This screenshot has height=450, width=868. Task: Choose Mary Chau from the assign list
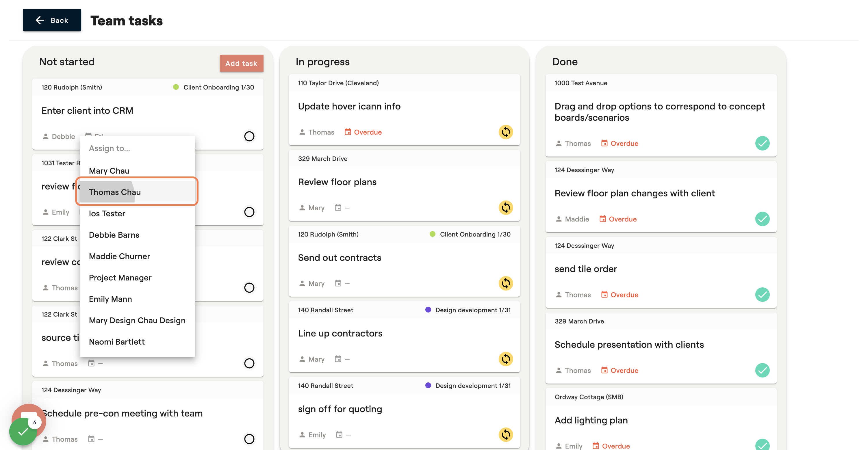137,171
